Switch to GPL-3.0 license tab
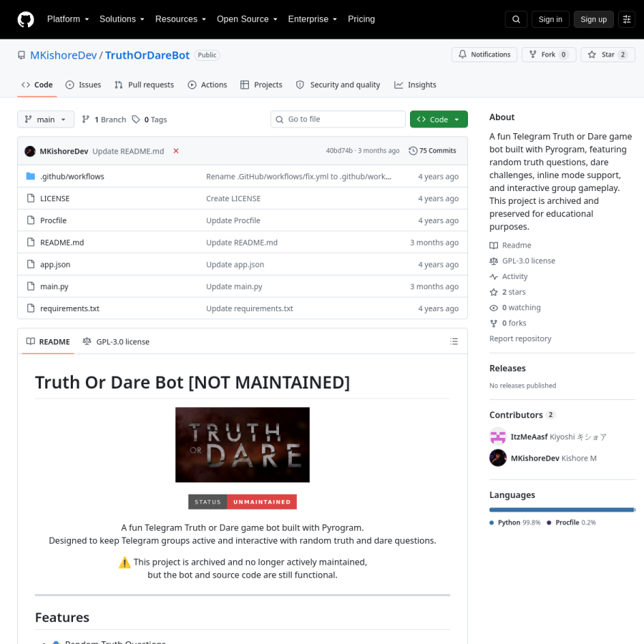 [x=116, y=341]
